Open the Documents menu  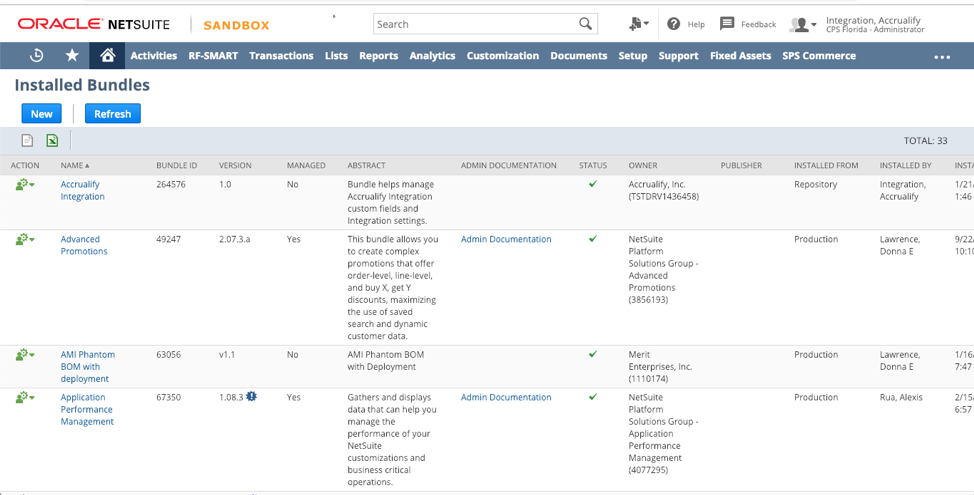(x=578, y=55)
